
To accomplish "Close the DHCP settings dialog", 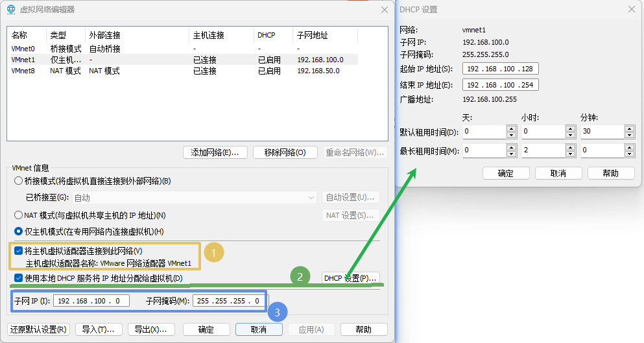I will (x=631, y=9).
